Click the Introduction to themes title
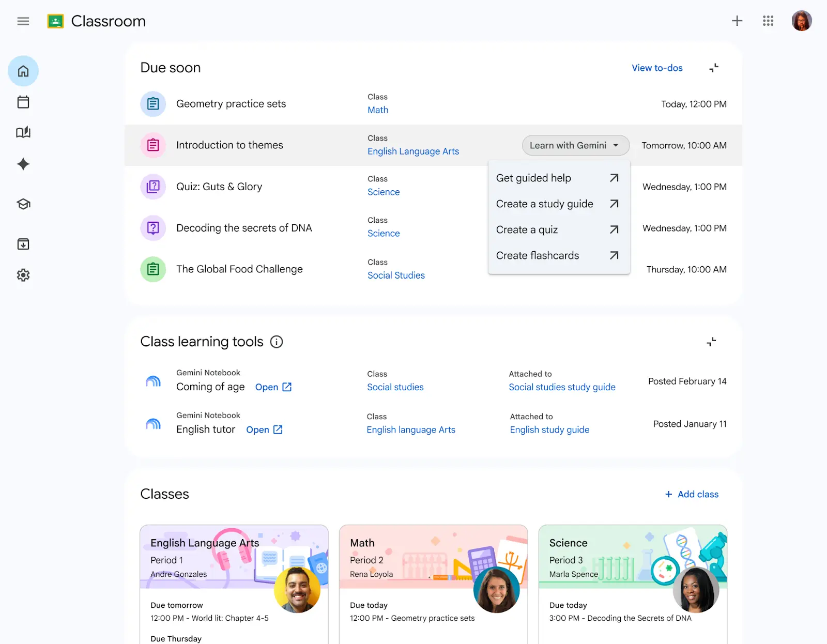Image resolution: width=827 pixels, height=644 pixels. click(229, 145)
